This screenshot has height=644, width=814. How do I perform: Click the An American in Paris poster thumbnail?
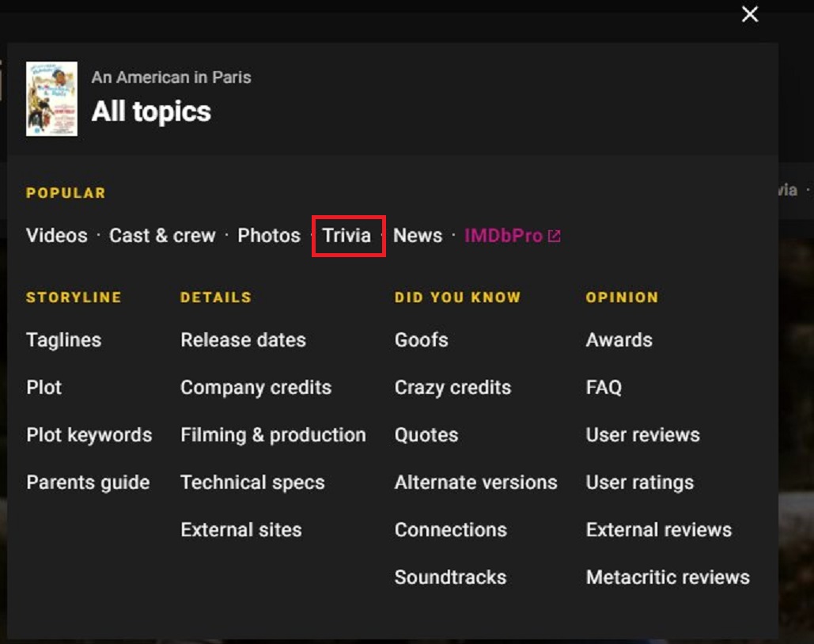[x=51, y=99]
